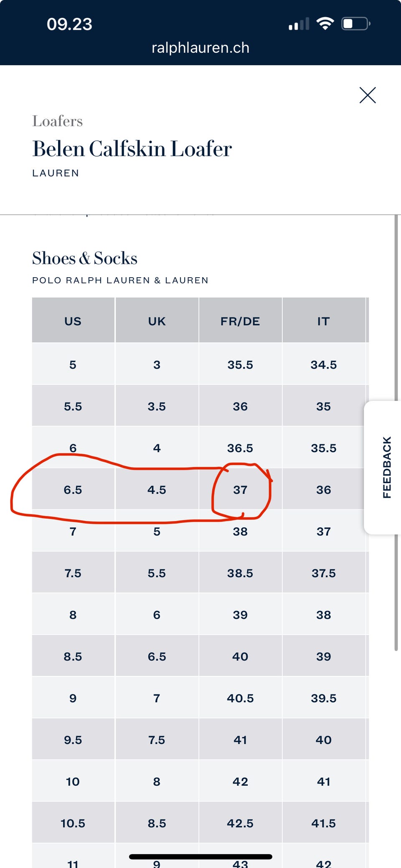Click the Loafers category label
This screenshot has width=401, height=868.
58,121
